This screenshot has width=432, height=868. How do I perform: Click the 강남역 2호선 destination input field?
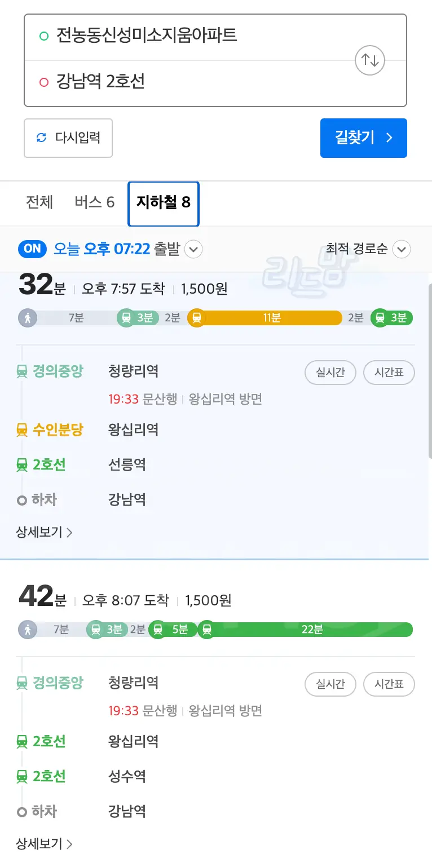click(169, 81)
